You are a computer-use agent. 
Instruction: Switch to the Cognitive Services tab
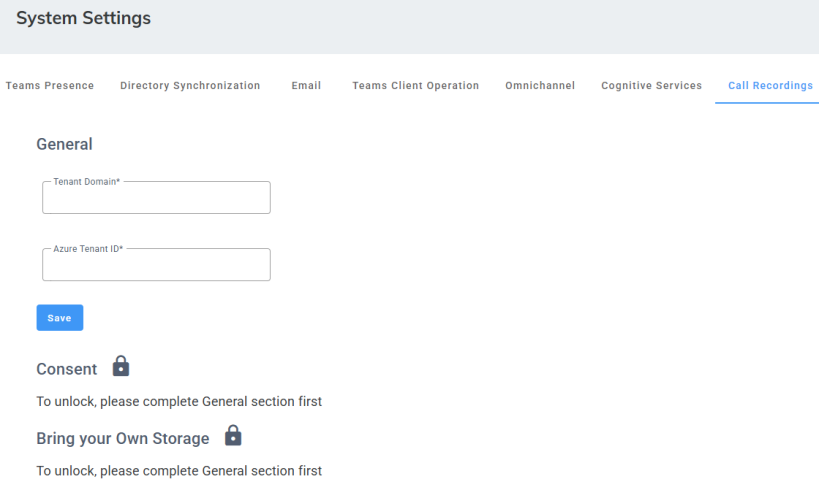651,86
